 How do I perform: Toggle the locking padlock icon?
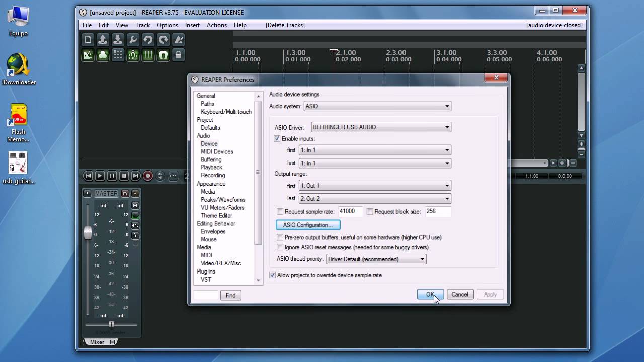178,55
